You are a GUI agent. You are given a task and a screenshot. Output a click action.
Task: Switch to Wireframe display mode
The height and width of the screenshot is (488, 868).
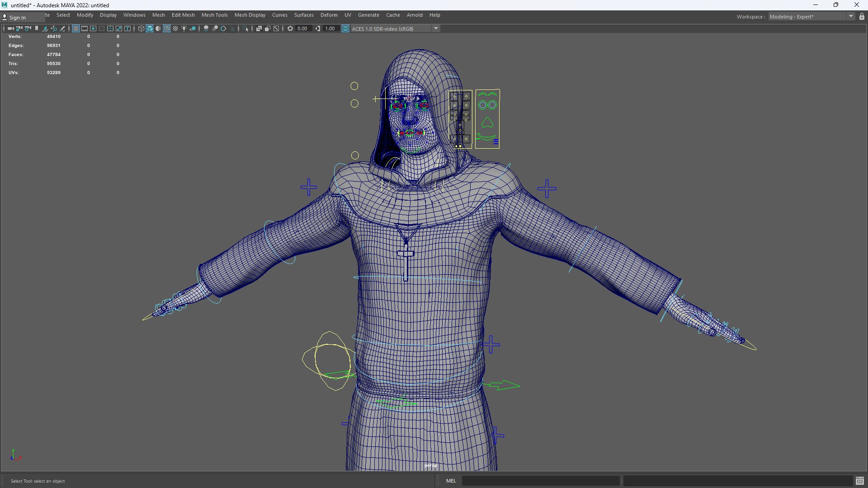(x=141, y=28)
